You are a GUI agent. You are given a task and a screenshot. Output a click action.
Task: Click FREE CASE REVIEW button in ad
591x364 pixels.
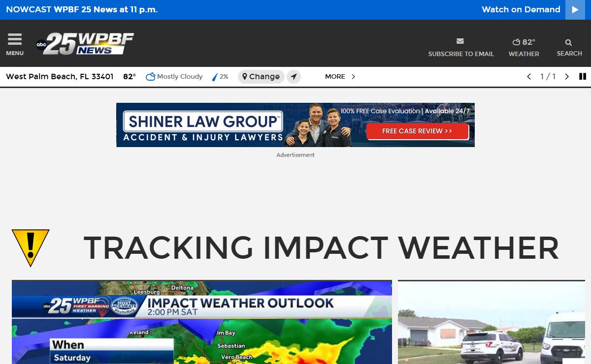click(x=417, y=131)
